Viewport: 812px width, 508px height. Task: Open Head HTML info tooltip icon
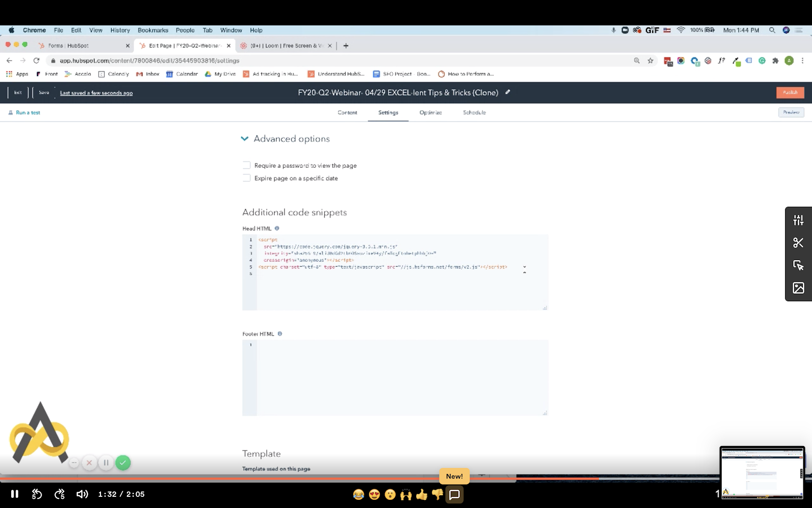(x=277, y=229)
